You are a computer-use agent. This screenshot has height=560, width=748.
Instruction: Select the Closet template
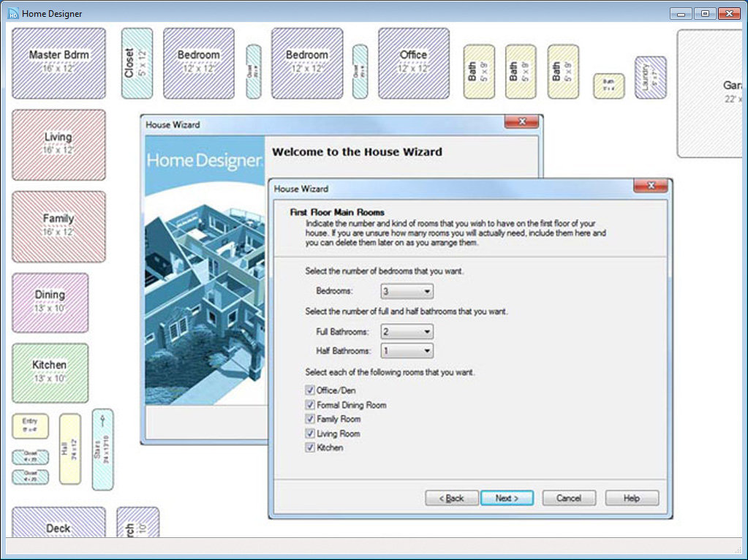click(136, 61)
